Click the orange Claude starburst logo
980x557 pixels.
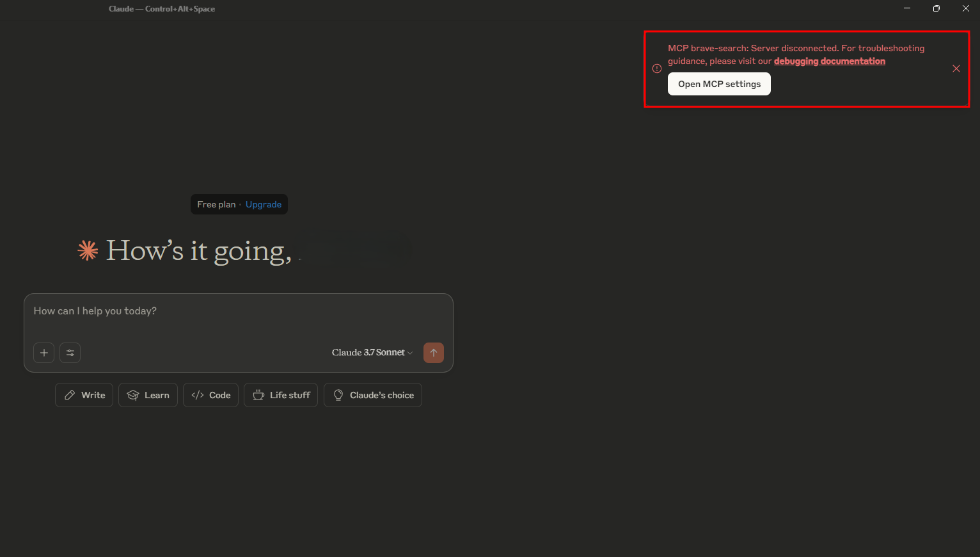point(88,250)
